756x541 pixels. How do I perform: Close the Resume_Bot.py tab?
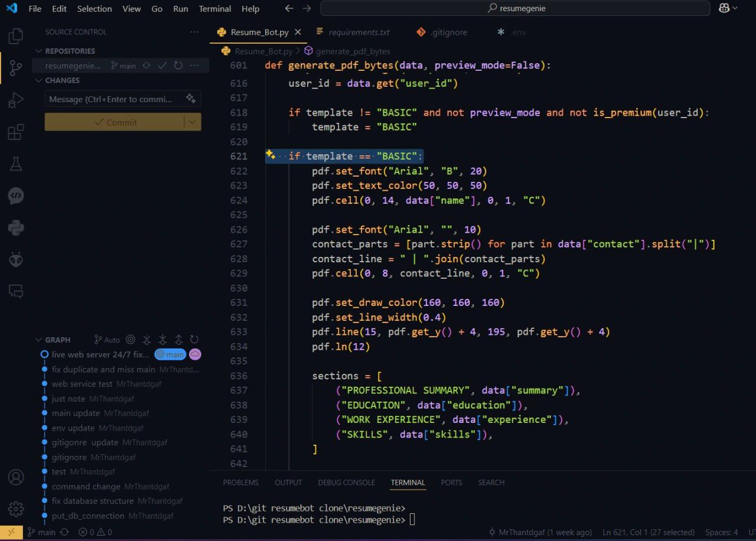pos(298,32)
